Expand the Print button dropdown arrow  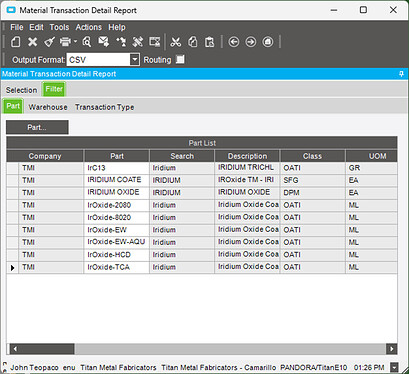(x=75, y=42)
